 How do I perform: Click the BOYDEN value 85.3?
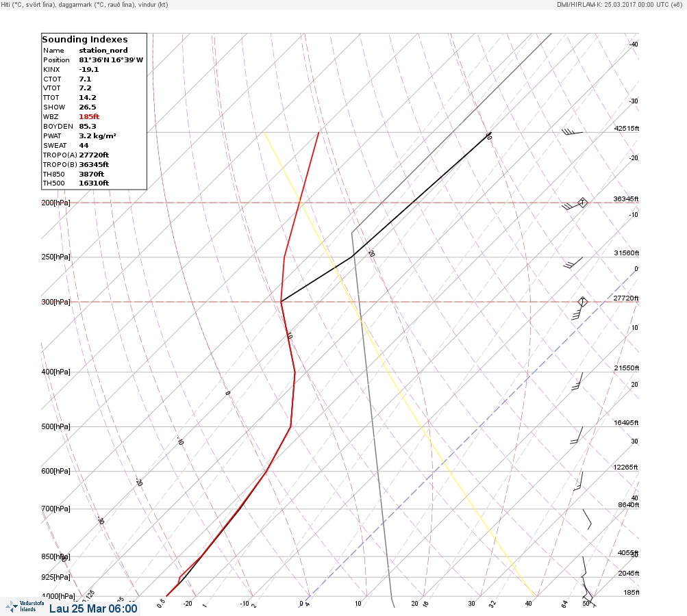click(x=88, y=127)
